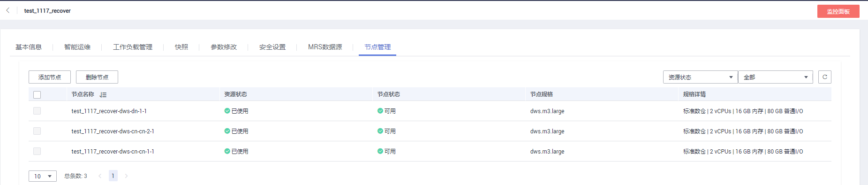Click 可用 status icon for cn-cn-1-1 node
This screenshot has height=185, width=868.
(x=380, y=151)
